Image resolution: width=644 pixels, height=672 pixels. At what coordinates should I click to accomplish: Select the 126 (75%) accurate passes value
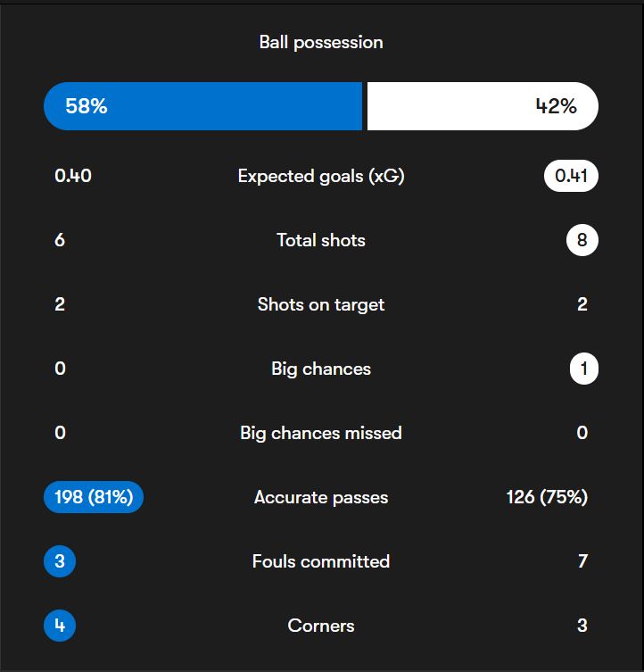(x=547, y=497)
